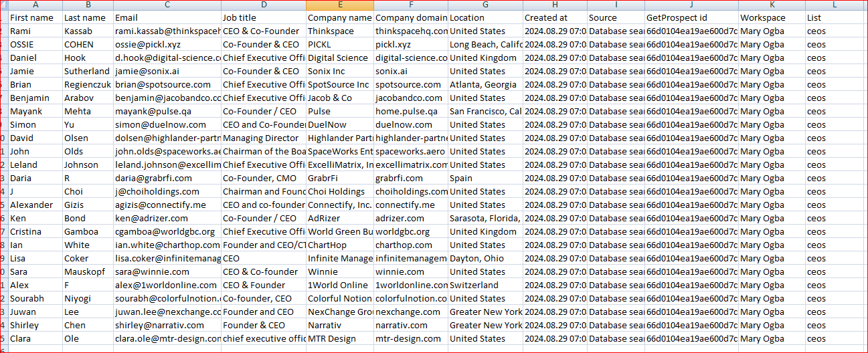This screenshot has height=353, width=868.
Task: Select location cell 'Switzerland'
Action: click(x=485, y=285)
